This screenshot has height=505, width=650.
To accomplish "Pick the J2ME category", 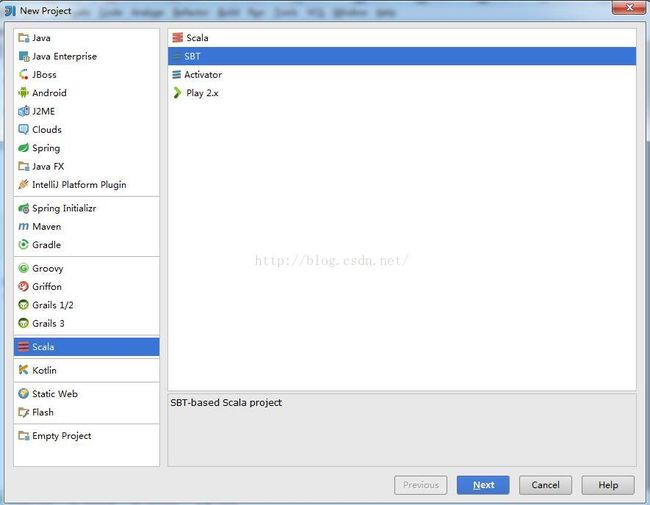I will 86,111.
